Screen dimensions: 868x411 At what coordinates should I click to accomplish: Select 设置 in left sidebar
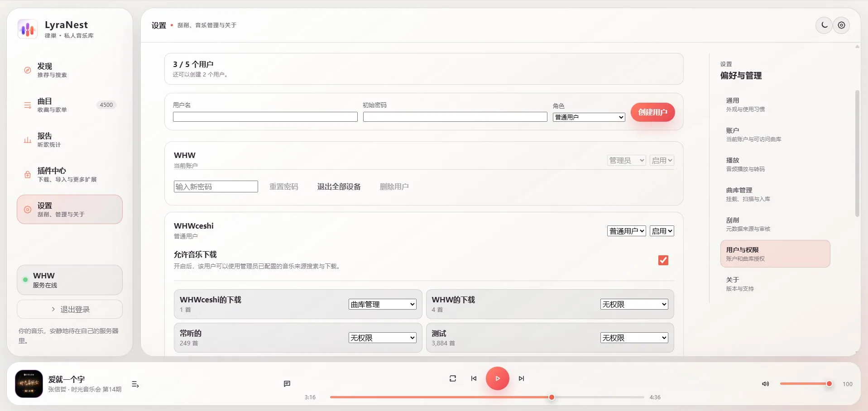(70, 210)
